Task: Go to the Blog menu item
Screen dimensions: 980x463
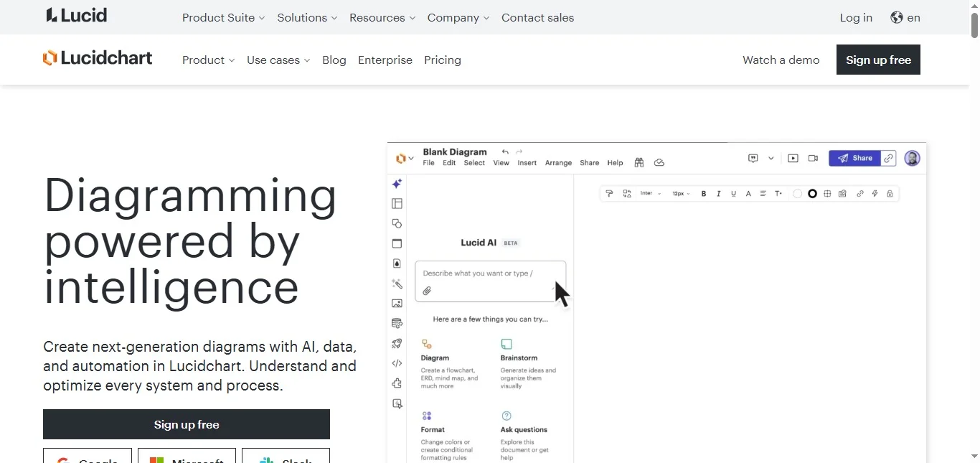Action: 334,60
